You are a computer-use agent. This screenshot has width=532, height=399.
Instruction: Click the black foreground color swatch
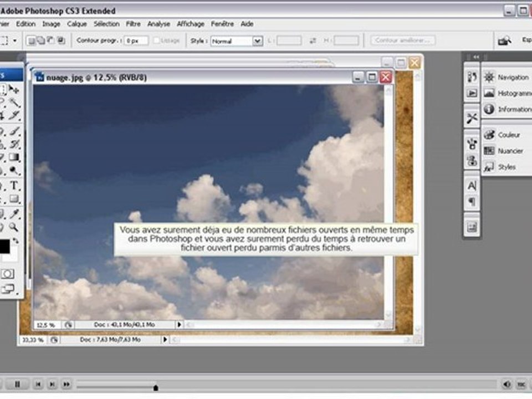coord(4,246)
